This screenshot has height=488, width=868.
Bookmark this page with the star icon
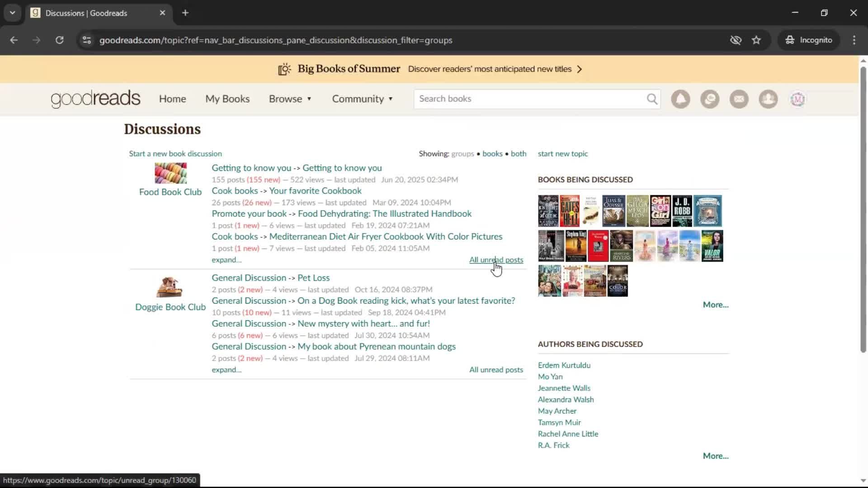click(756, 40)
